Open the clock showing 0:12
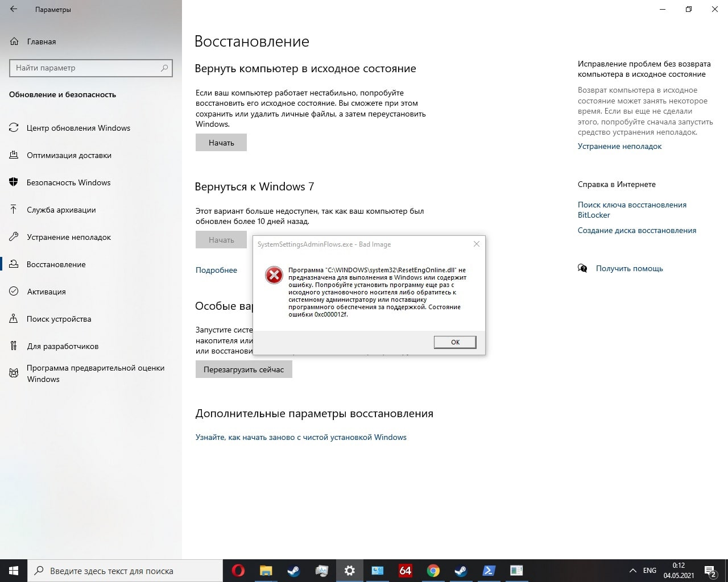Viewport: 728px width, 582px height. (x=679, y=571)
